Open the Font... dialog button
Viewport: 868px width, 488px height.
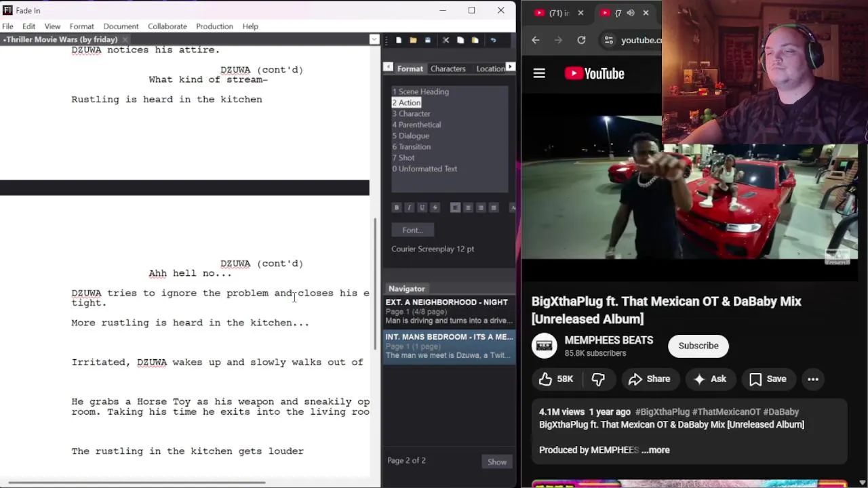[x=412, y=230]
